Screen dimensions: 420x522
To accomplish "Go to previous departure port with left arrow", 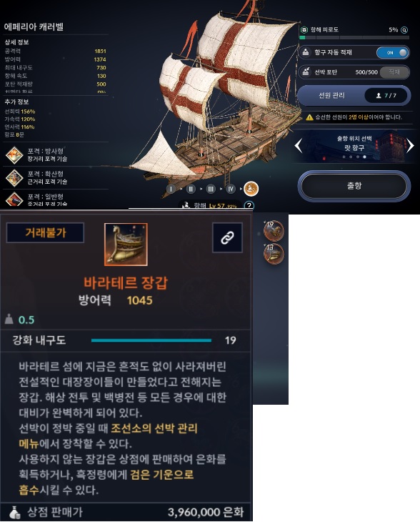I will (299, 146).
